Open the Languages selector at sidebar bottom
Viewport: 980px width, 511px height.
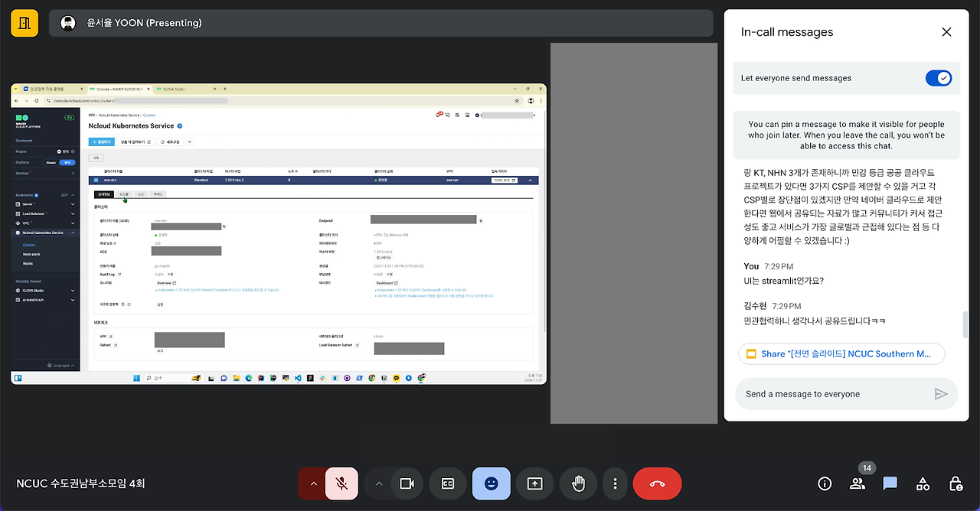(60, 366)
